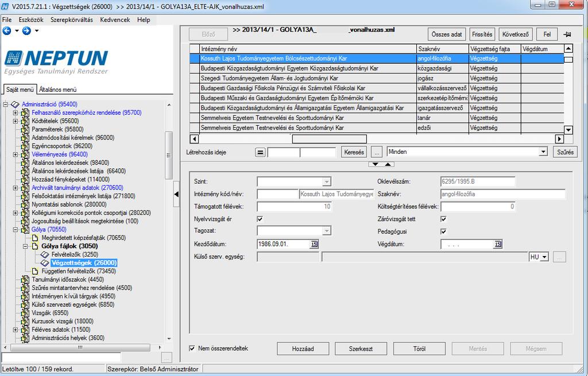Click the menu tree horizontal scrollbar thumb

[80, 347]
